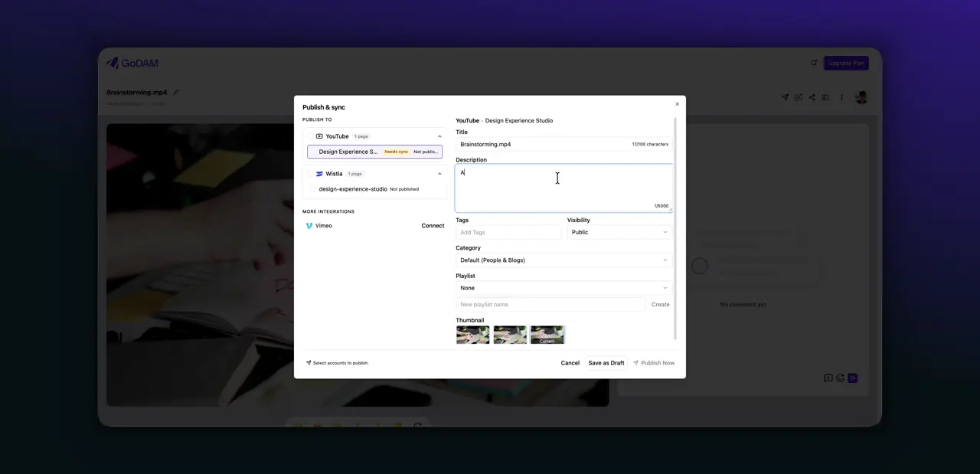The image size is (980, 474).
Task: Choose the first thumbnail option
Action: click(472, 335)
